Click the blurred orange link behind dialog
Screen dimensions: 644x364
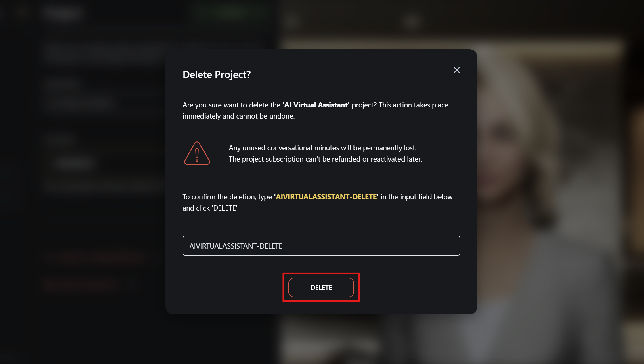coord(95,257)
